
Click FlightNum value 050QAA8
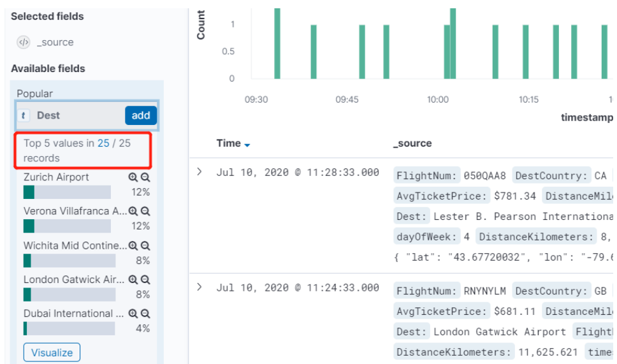[485, 175]
